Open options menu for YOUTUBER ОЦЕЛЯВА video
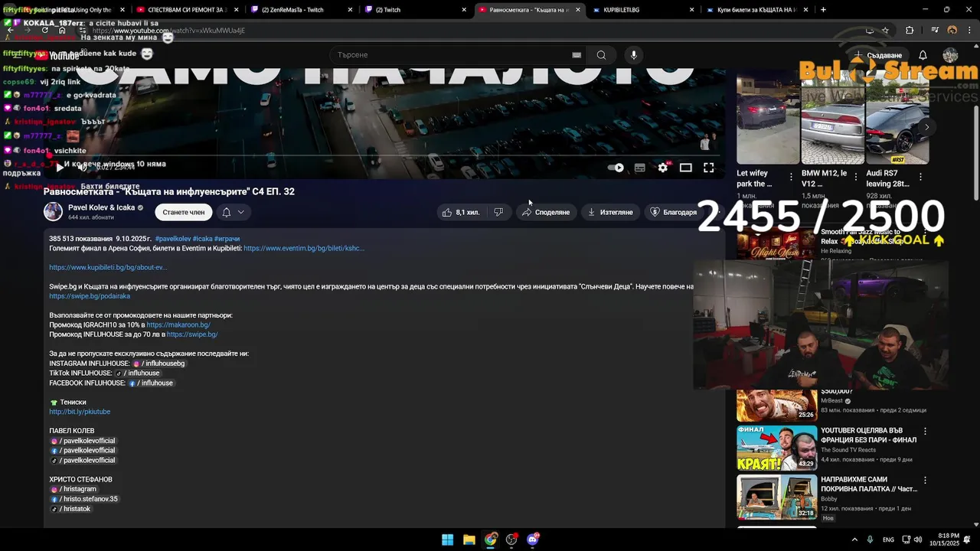The height and width of the screenshot is (551, 980). point(925,432)
